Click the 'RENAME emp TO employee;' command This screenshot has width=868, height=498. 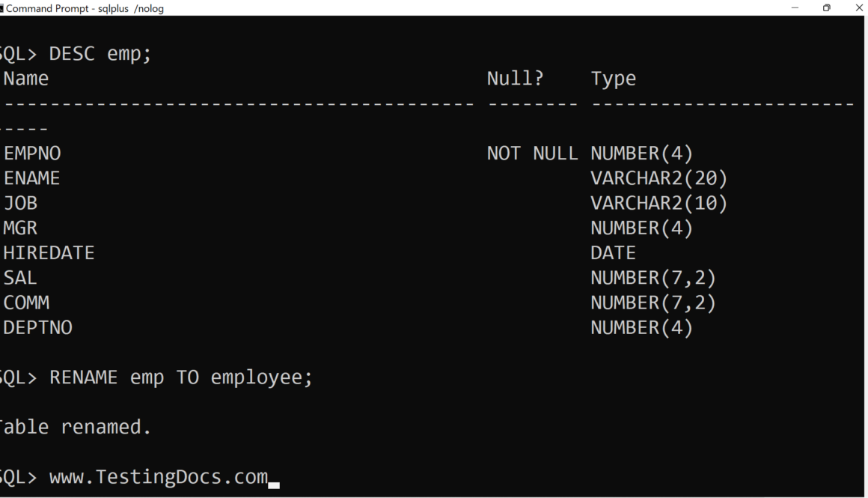180,377
